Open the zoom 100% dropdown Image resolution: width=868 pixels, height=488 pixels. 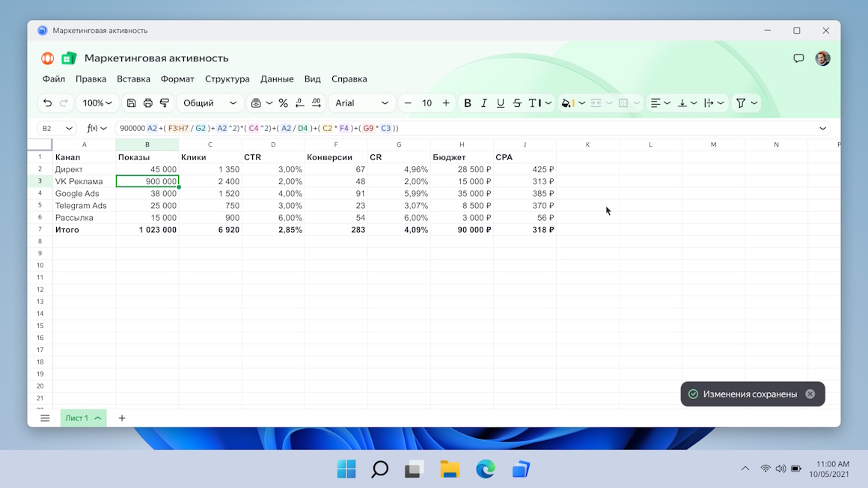click(97, 103)
